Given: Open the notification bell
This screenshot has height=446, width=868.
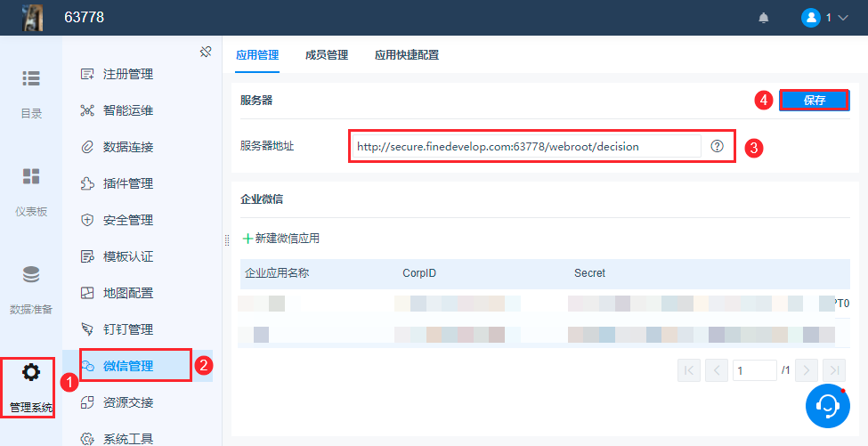Looking at the screenshot, I should click(763, 18).
